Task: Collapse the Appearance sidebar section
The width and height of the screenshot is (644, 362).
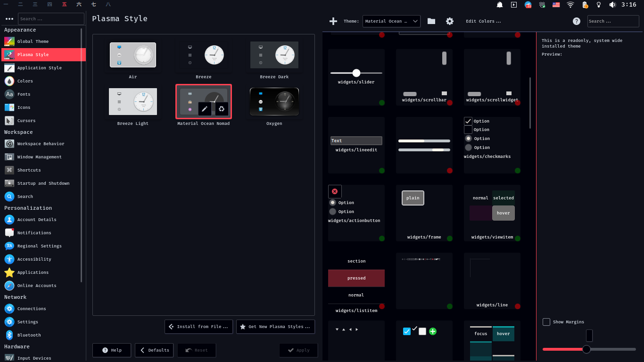Action: [20, 30]
